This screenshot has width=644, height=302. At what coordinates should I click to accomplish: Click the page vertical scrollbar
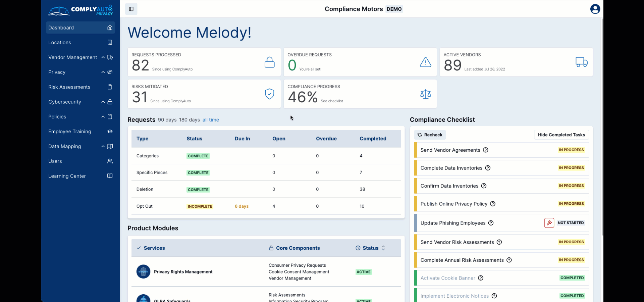pyautogui.click(x=602, y=127)
